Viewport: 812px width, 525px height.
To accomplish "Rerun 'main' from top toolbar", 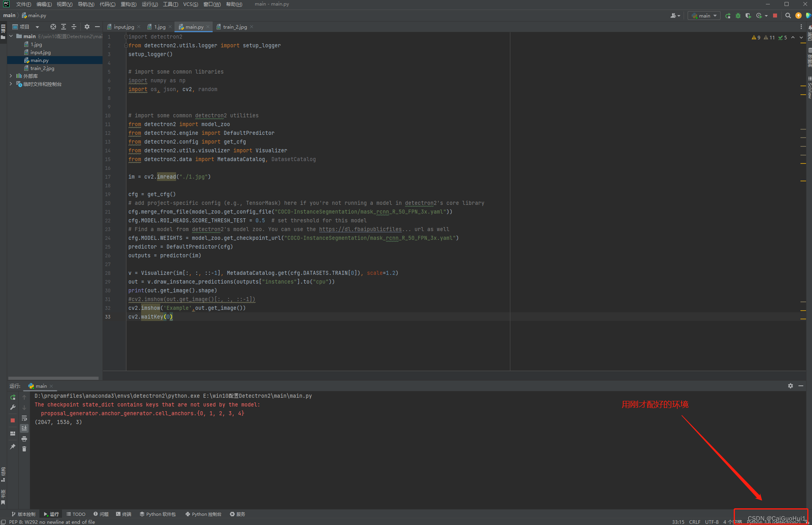I will pos(728,16).
